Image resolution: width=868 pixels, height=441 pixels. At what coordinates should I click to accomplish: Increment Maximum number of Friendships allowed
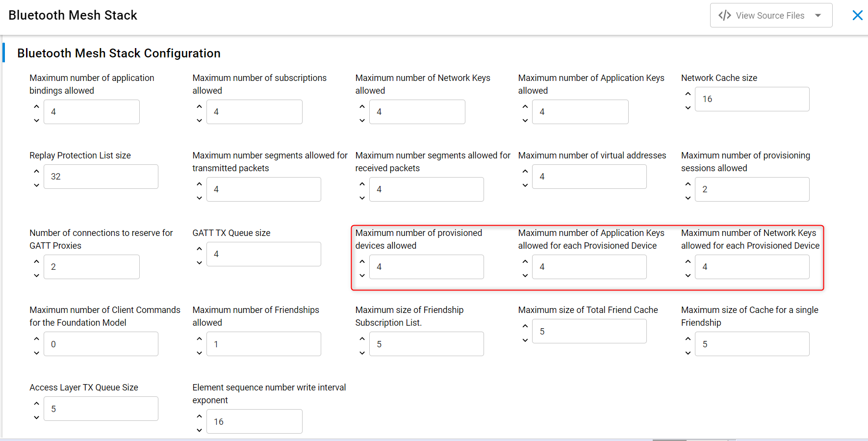coord(199,338)
